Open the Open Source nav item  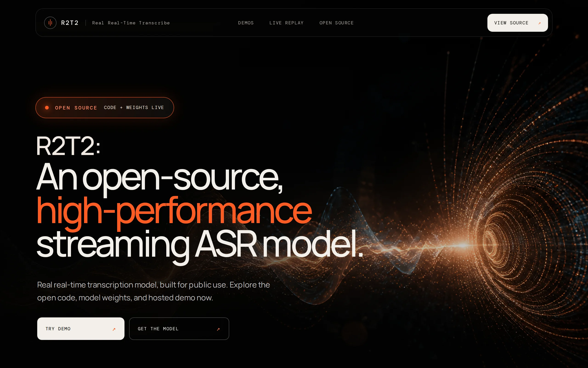click(x=336, y=23)
